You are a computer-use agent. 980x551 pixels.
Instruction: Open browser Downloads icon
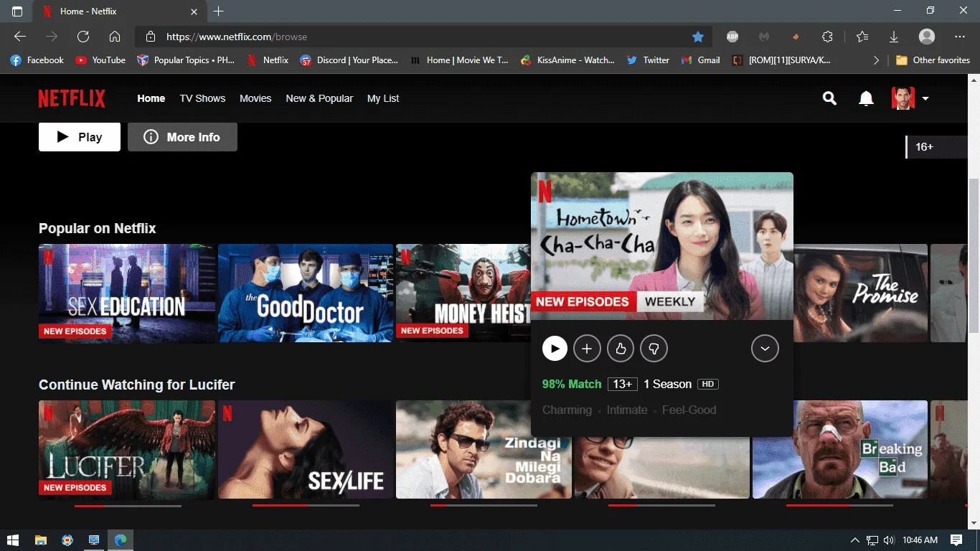[x=894, y=37]
